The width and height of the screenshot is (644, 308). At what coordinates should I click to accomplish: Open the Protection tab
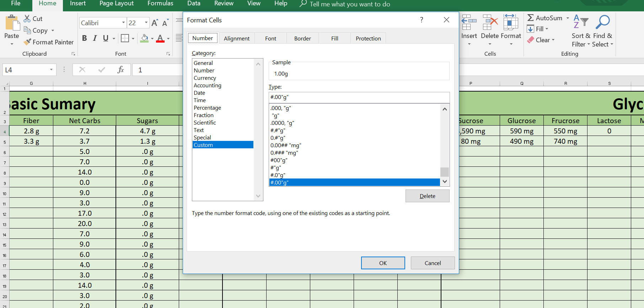(x=368, y=38)
